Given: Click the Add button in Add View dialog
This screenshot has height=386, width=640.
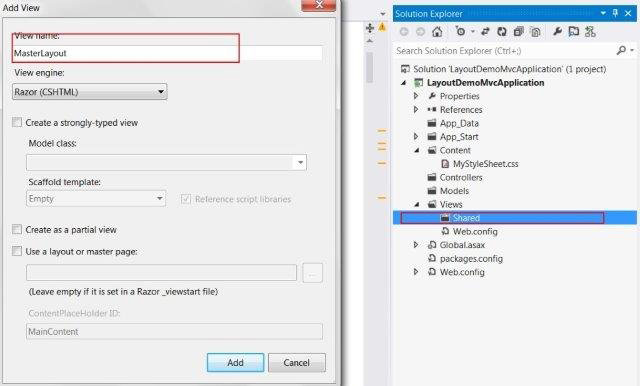Looking at the screenshot, I should click(235, 362).
